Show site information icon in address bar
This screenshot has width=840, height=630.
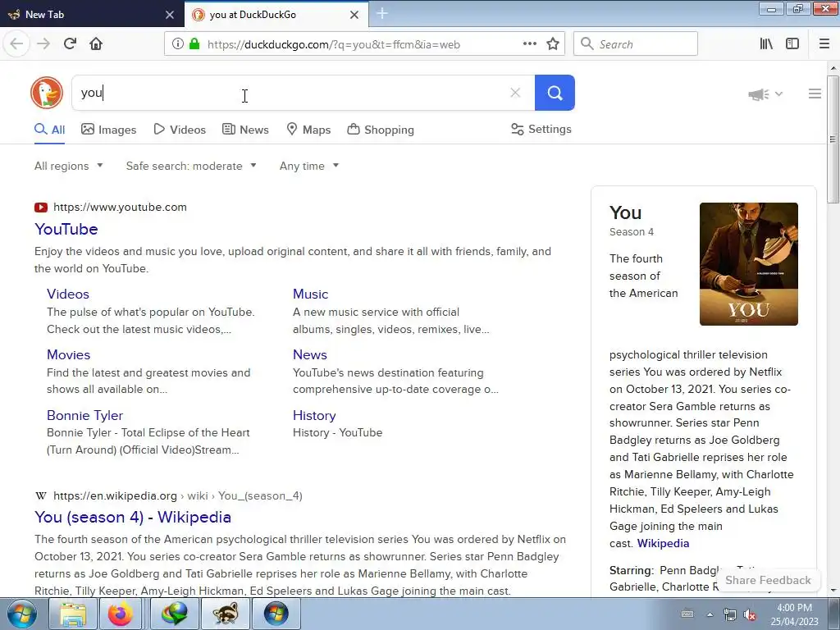click(x=178, y=44)
